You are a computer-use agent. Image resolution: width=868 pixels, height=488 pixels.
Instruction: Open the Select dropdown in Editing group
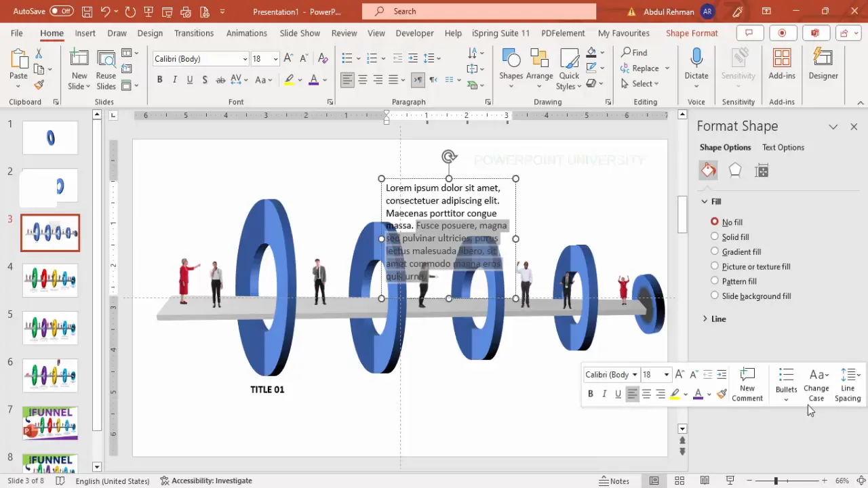tap(639, 84)
